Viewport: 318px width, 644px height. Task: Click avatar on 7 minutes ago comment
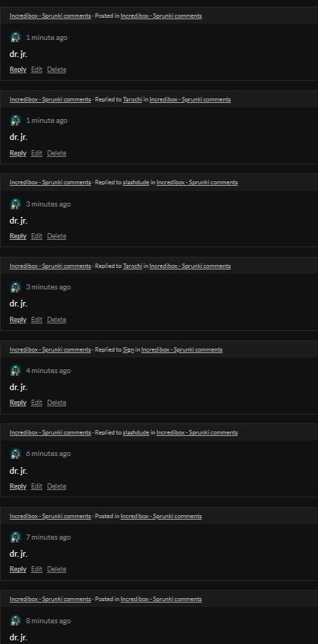tap(16, 537)
